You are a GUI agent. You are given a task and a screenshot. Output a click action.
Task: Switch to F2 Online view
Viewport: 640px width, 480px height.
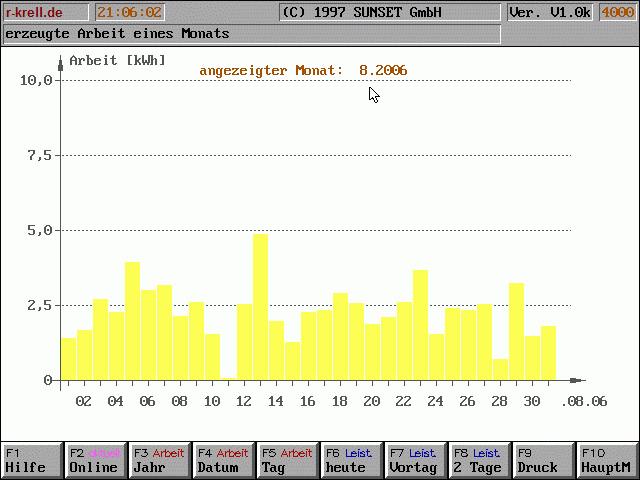pyautogui.click(x=95, y=460)
